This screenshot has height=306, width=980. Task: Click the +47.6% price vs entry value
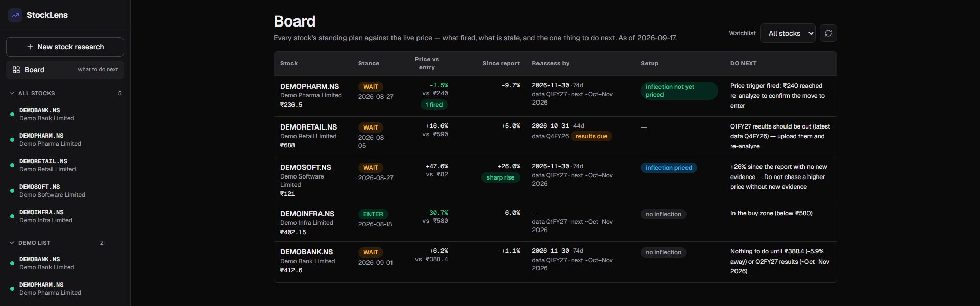click(437, 166)
